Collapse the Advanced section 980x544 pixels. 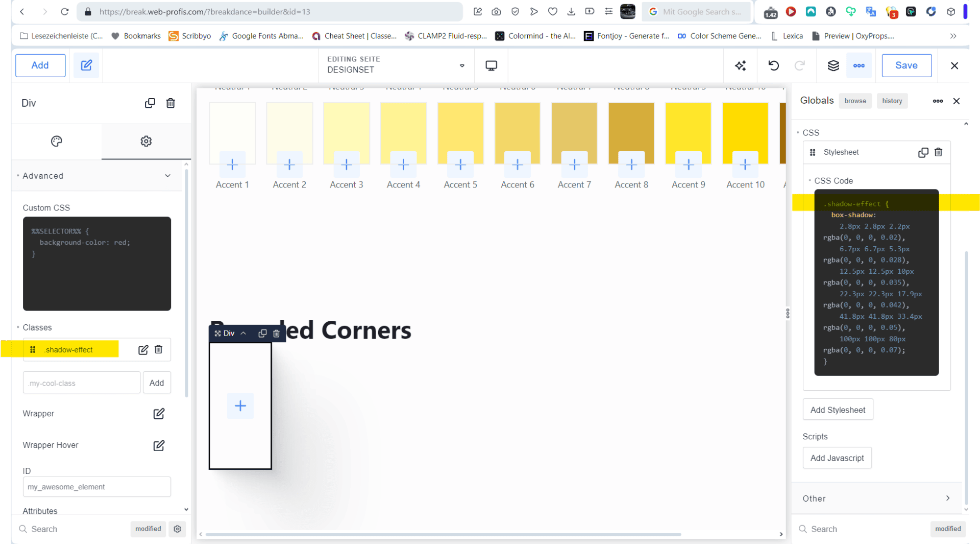[x=167, y=176]
